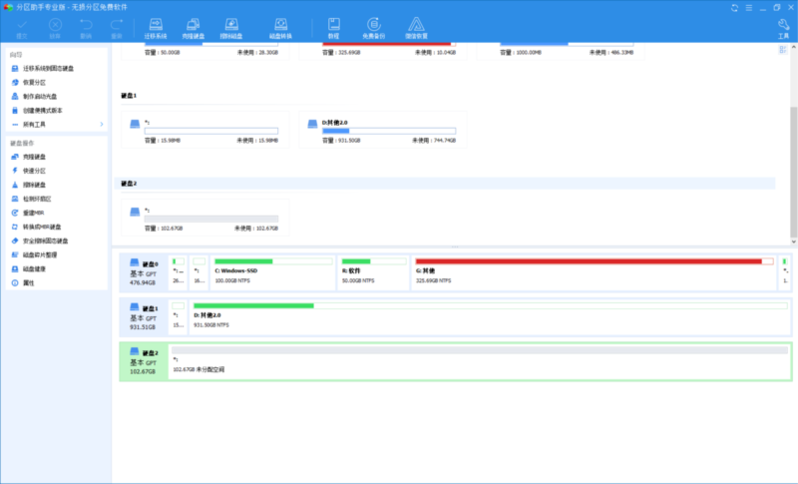Click the Migrate OS (迁移系统) toolbar icon

click(155, 27)
